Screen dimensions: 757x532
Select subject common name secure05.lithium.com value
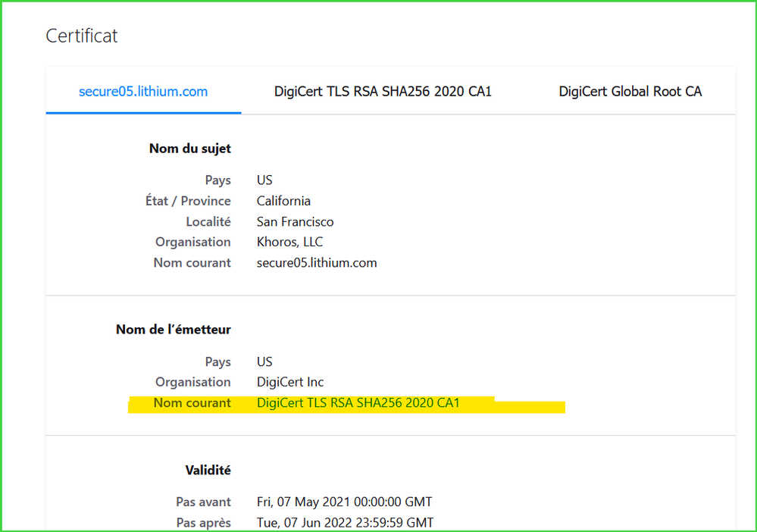coord(317,263)
